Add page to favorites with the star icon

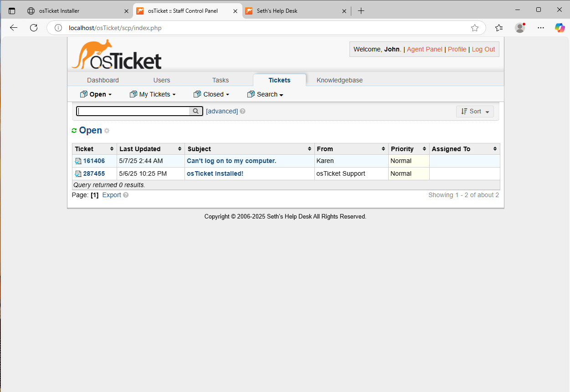(x=475, y=28)
